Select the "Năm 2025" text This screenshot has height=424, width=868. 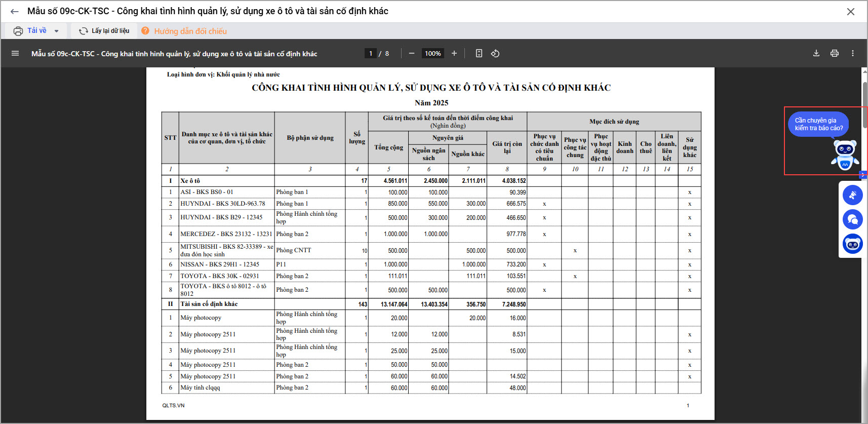[x=431, y=103]
